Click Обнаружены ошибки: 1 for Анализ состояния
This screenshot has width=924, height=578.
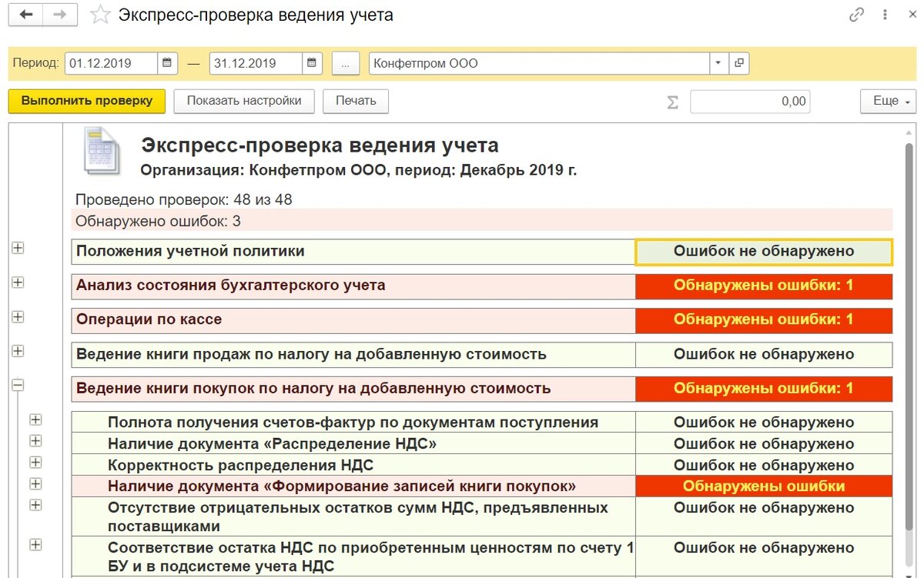pos(764,286)
